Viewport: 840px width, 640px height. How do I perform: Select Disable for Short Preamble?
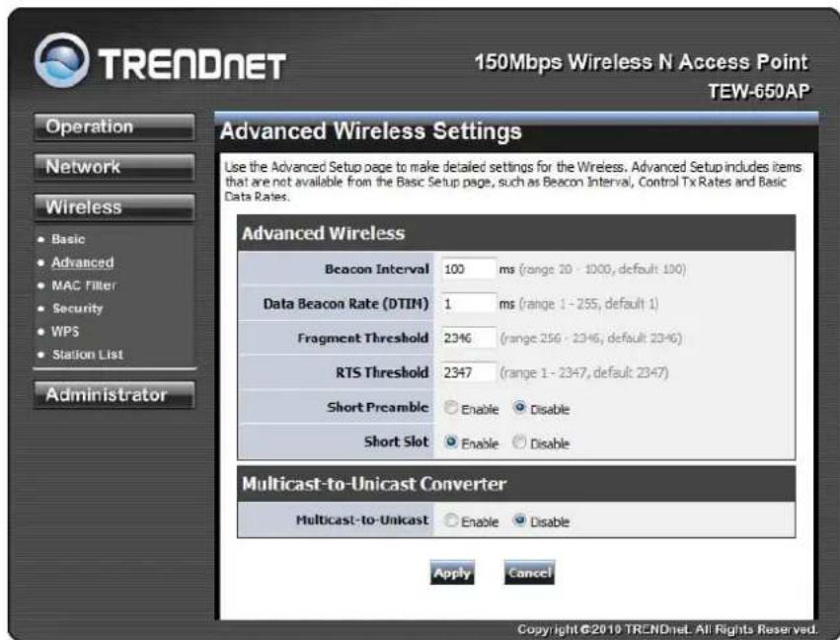click(x=519, y=408)
